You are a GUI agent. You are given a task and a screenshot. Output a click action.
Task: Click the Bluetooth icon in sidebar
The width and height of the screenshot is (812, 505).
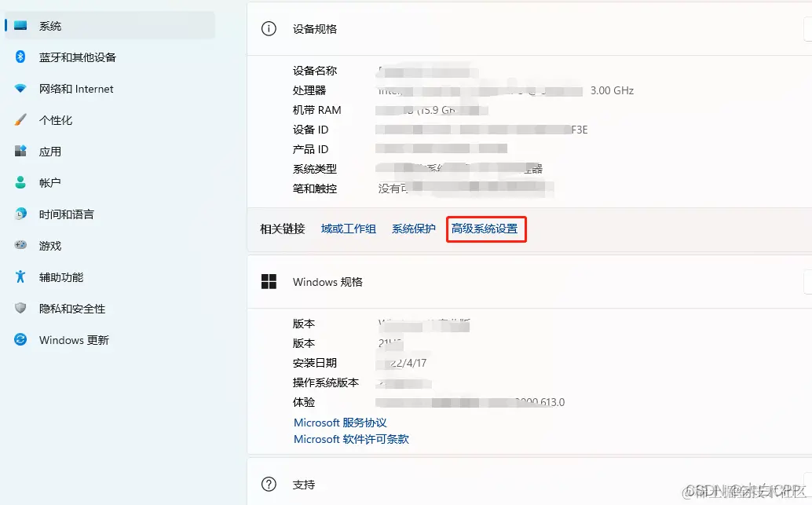click(x=20, y=57)
